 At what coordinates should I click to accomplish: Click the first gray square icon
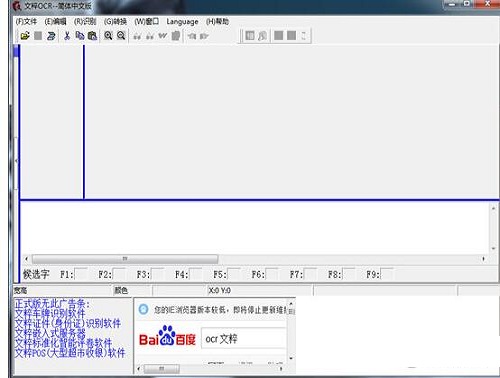click(278, 35)
